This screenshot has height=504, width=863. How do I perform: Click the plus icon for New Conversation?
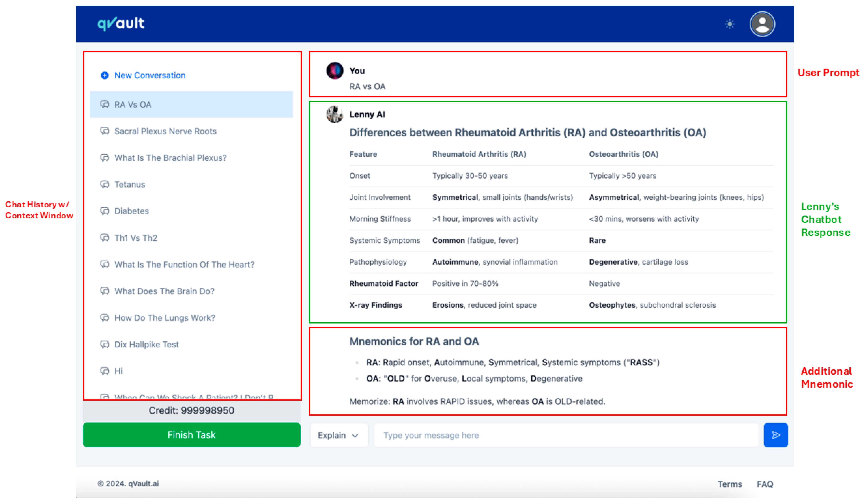click(x=105, y=75)
